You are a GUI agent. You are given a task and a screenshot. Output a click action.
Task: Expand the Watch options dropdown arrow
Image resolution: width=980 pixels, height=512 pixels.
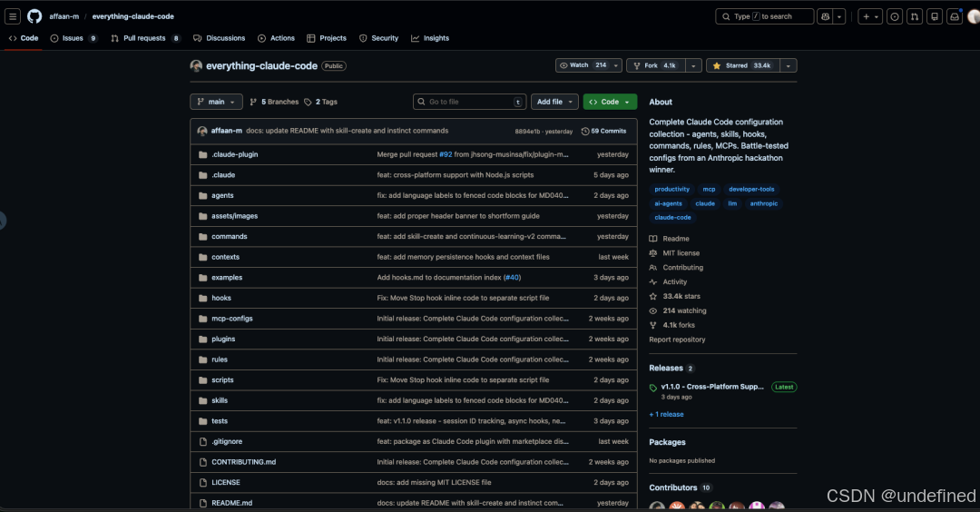point(615,65)
